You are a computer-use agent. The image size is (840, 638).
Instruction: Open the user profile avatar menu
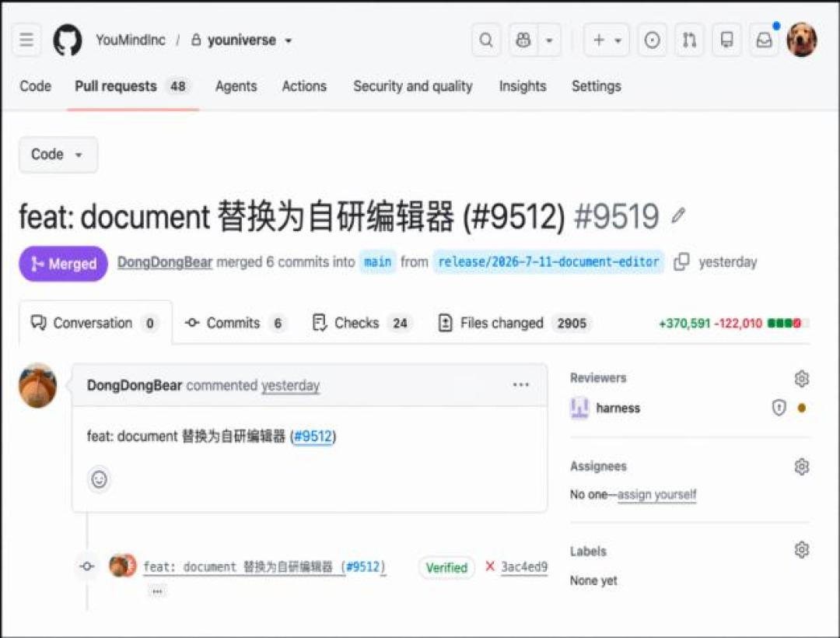click(x=801, y=40)
